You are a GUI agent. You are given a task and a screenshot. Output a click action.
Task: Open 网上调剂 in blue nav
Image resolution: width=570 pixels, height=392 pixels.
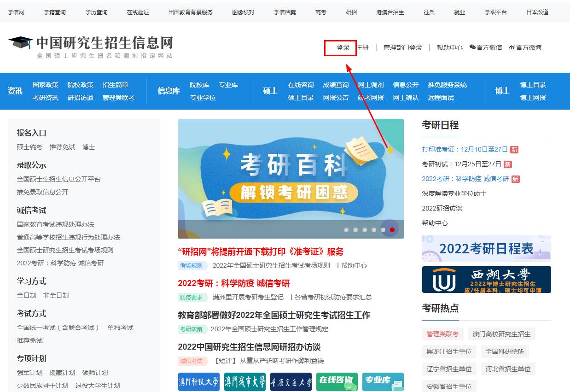(371, 85)
